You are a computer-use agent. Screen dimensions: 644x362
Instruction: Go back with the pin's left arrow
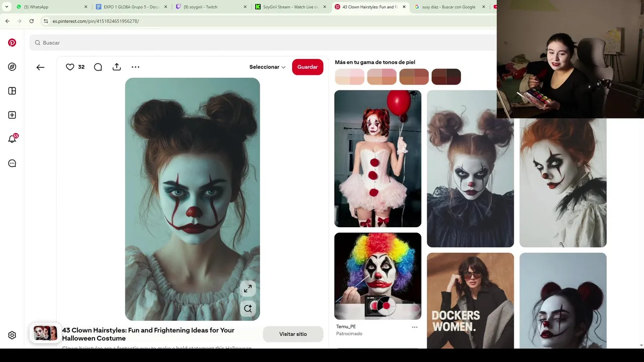pos(40,67)
